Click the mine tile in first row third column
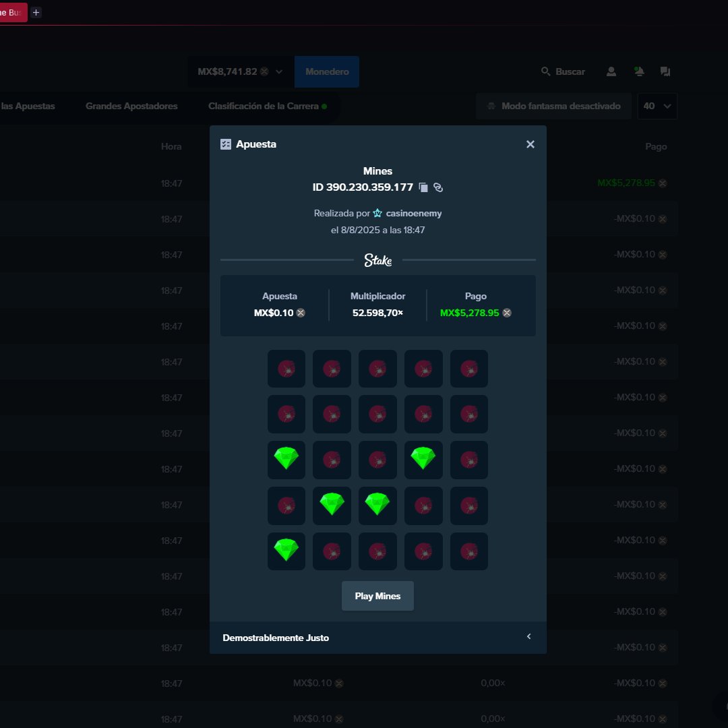The width and height of the screenshot is (728, 728). pyautogui.click(x=377, y=369)
